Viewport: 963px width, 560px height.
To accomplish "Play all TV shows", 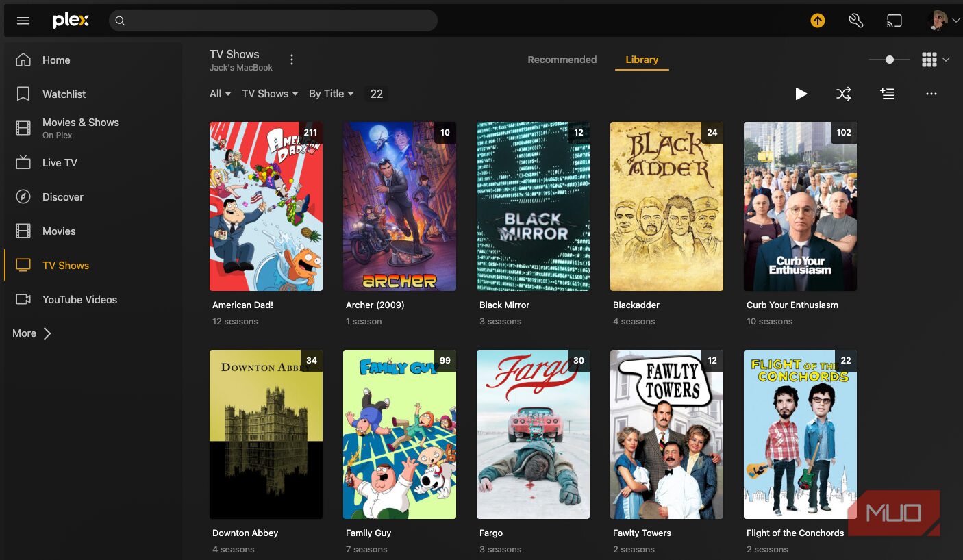I will pos(801,94).
